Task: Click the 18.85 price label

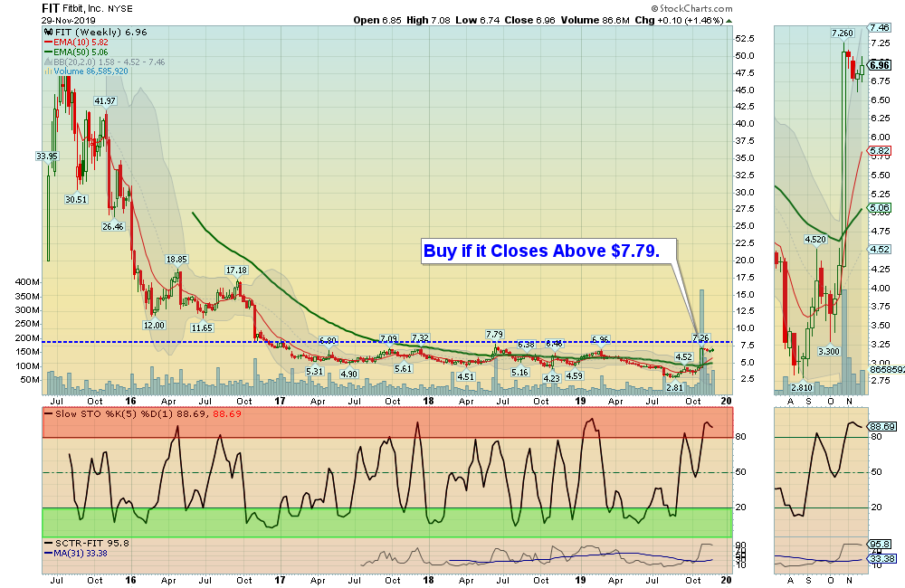Action: click(x=176, y=260)
